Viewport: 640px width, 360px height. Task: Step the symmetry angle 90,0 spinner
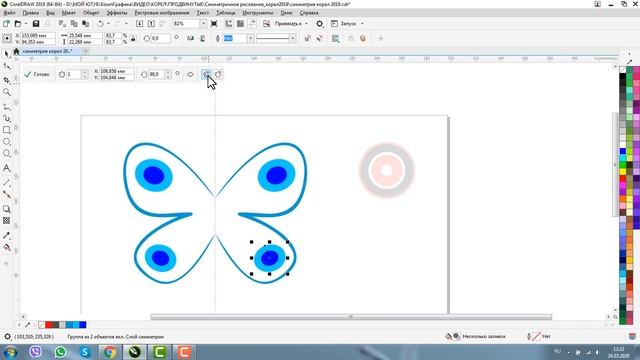tap(167, 74)
